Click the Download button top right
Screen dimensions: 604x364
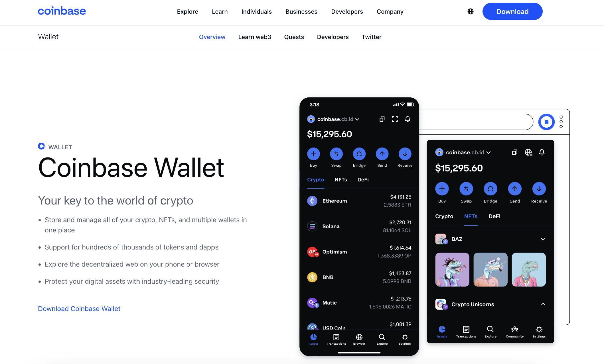(512, 12)
